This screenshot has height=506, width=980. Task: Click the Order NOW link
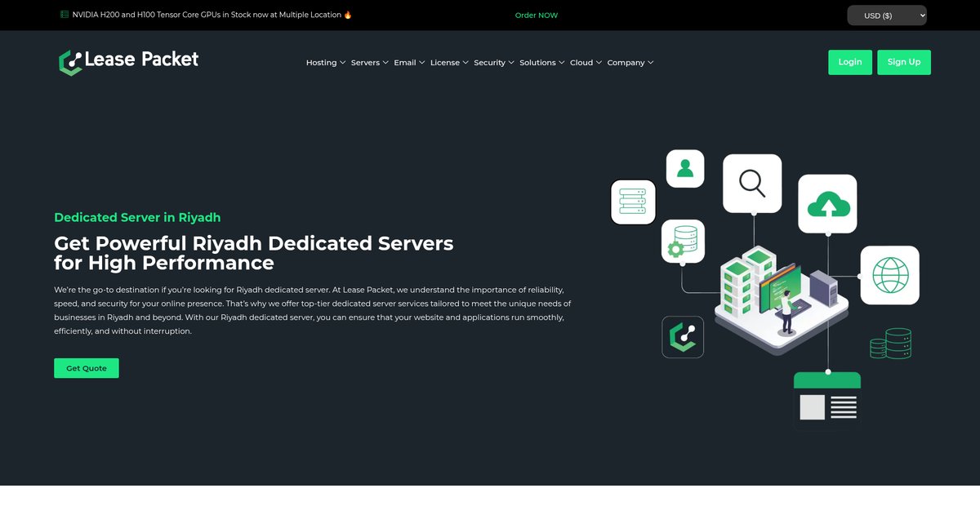pos(537,16)
